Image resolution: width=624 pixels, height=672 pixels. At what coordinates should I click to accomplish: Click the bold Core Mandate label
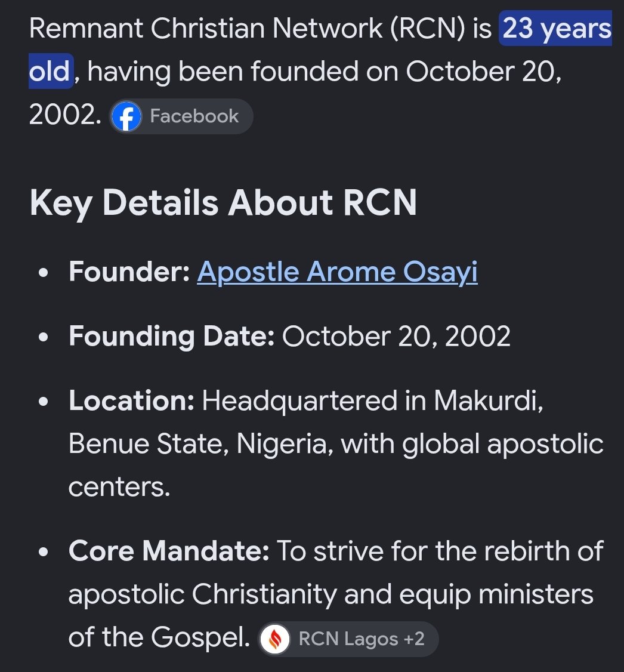pyautogui.click(x=169, y=551)
